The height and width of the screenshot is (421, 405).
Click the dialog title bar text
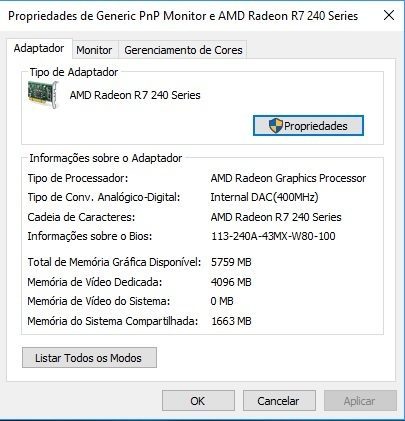pyautogui.click(x=183, y=16)
